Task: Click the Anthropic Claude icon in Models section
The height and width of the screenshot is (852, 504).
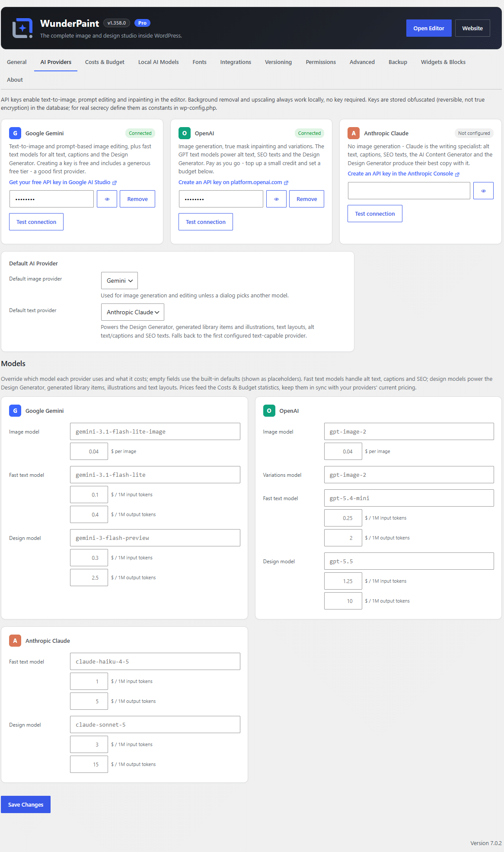Action: tap(15, 641)
